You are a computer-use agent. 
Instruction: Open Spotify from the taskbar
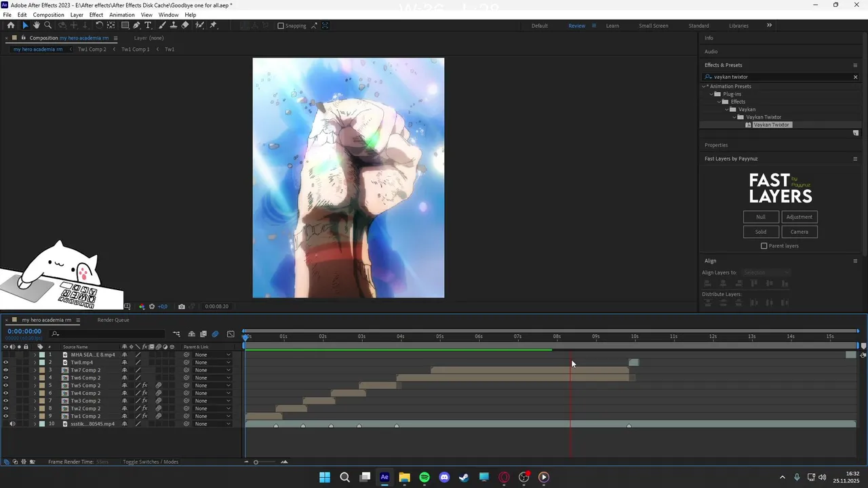click(425, 477)
